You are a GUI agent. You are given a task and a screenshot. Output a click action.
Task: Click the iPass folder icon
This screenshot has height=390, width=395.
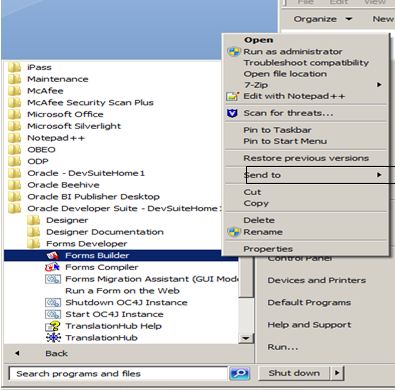[15, 67]
